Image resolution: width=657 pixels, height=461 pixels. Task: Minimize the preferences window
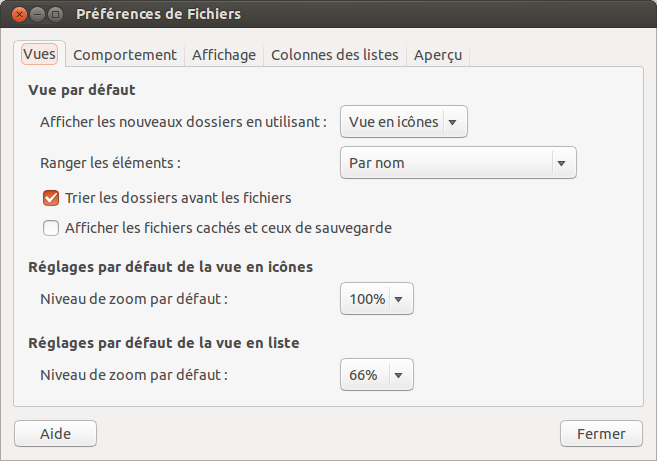coord(36,15)
